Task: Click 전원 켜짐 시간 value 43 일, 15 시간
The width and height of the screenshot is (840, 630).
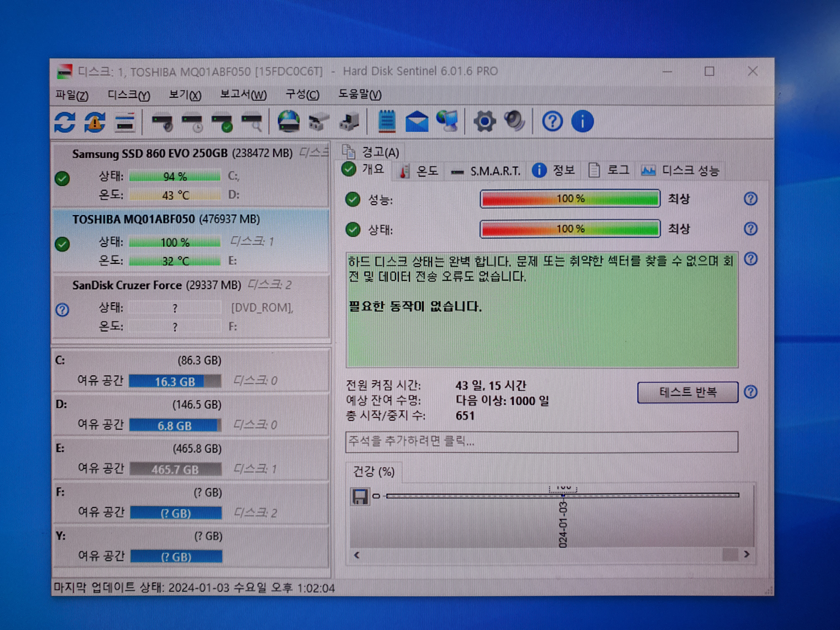Action: pyautogui.click(x=491, y=385)
